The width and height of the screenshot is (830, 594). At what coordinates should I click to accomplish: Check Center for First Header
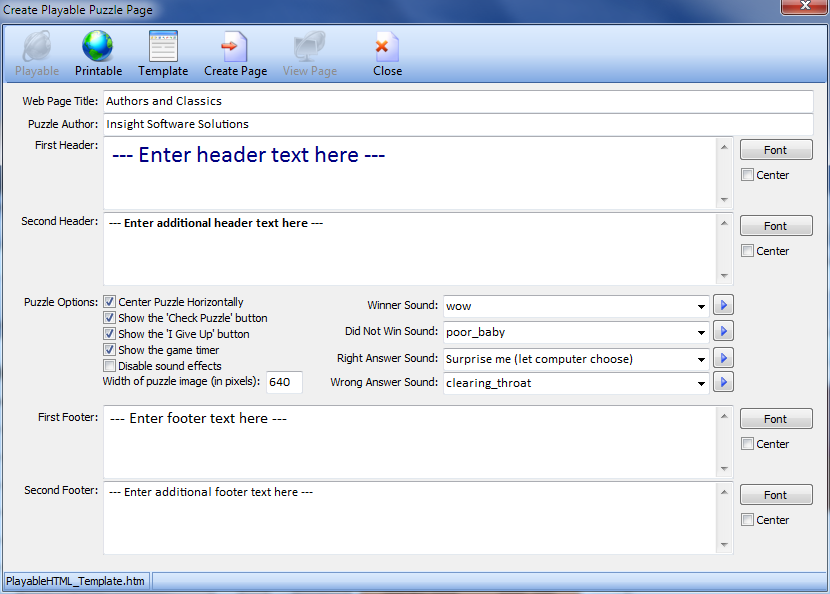coord(747,175)
